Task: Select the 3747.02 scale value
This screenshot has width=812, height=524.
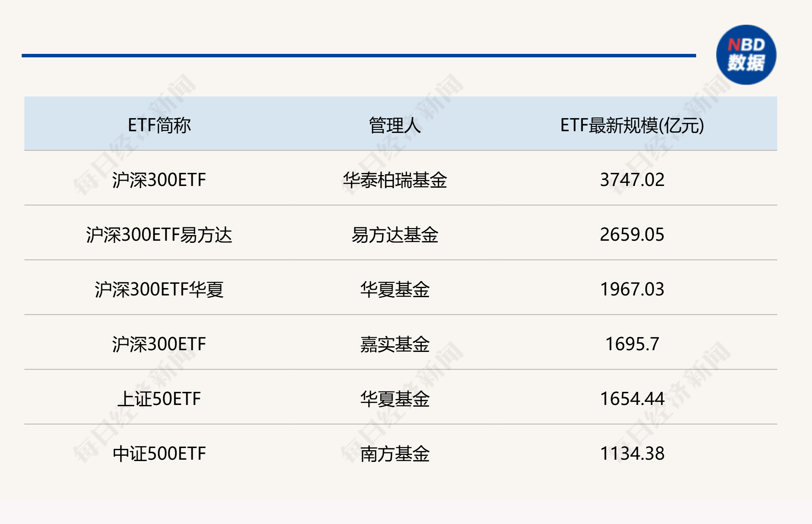Action: click(632, 180)
